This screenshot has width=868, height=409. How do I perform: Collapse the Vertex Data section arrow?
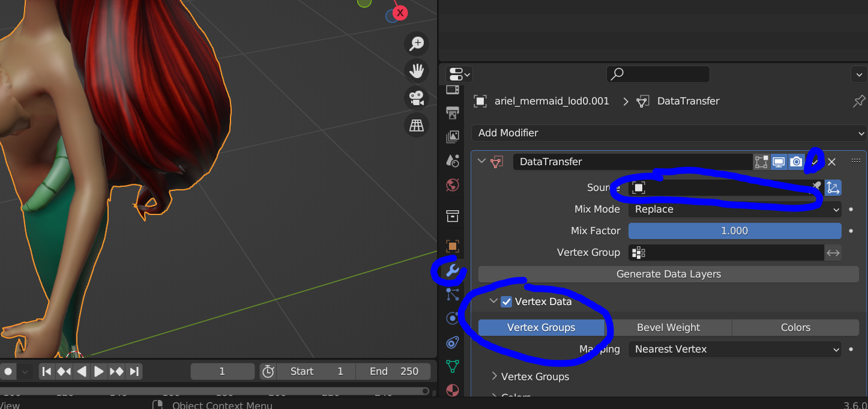[x=493, y=301]
